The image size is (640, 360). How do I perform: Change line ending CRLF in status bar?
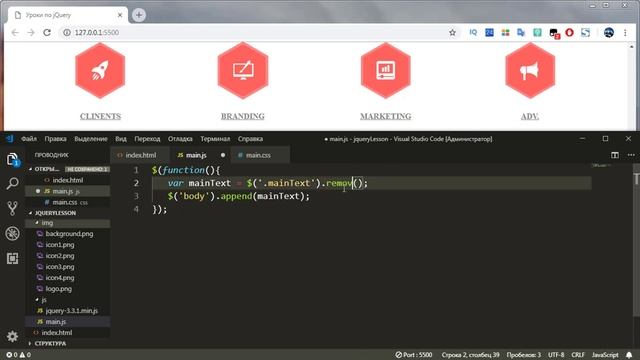578,355
